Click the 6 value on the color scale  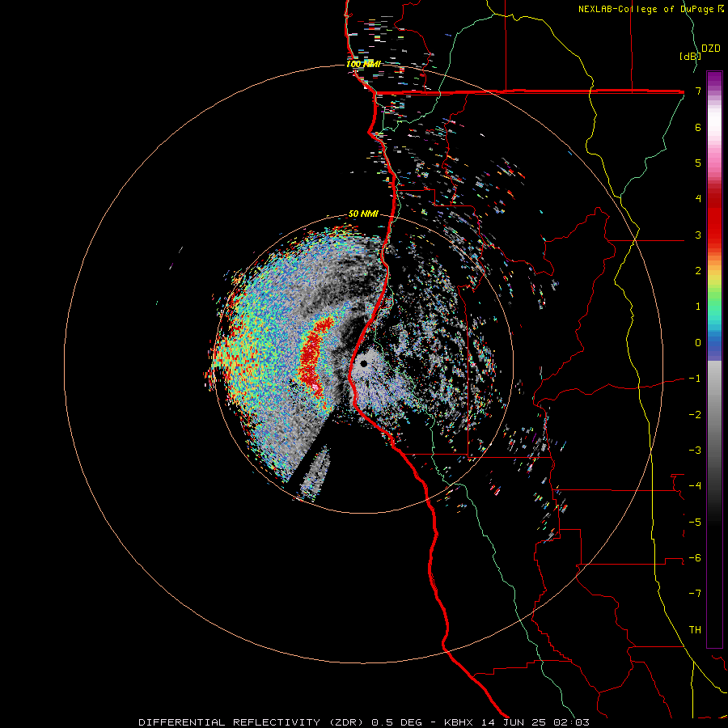[x=698, y=127]
